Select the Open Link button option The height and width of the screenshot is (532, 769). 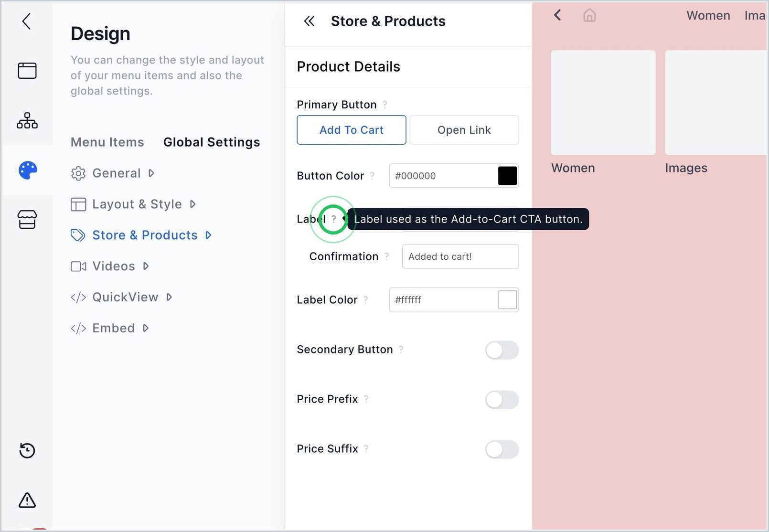pos(464,130)
